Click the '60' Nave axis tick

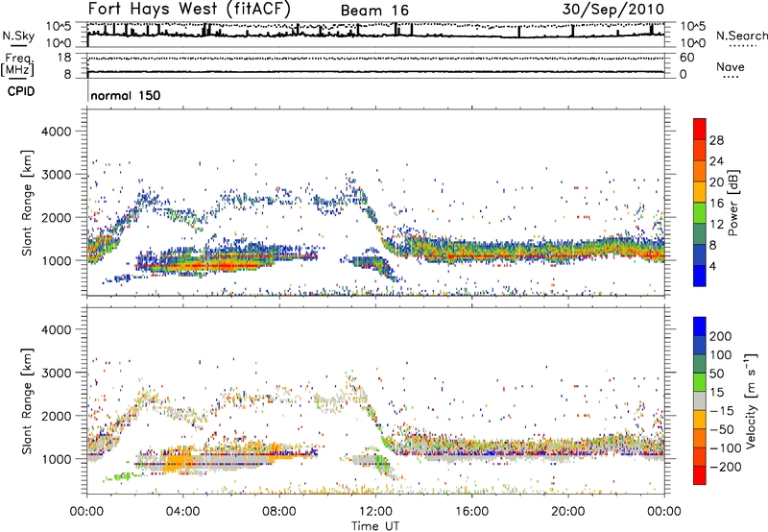click(686, 58)
